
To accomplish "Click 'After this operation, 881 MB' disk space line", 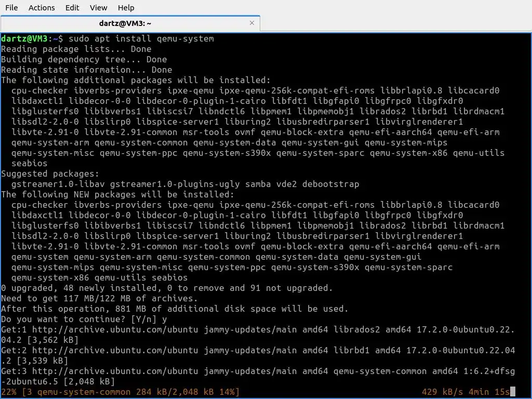I will coord(175,309).
